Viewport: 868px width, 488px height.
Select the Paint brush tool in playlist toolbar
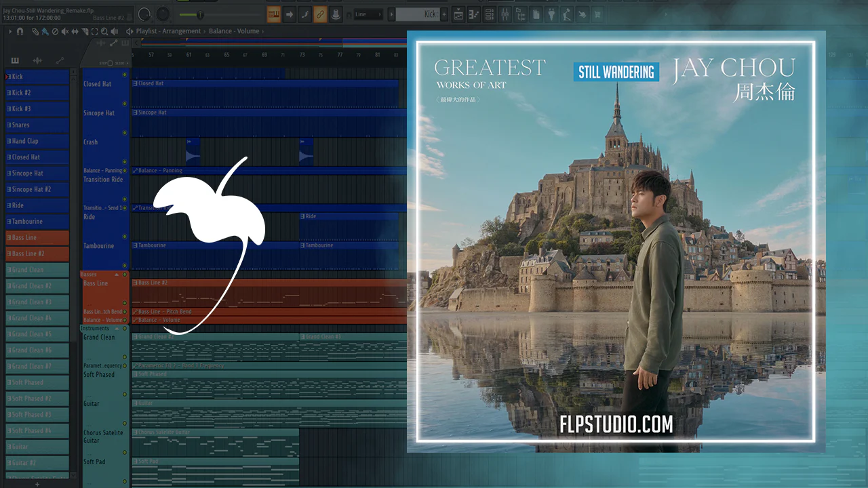tap(45, 31)
